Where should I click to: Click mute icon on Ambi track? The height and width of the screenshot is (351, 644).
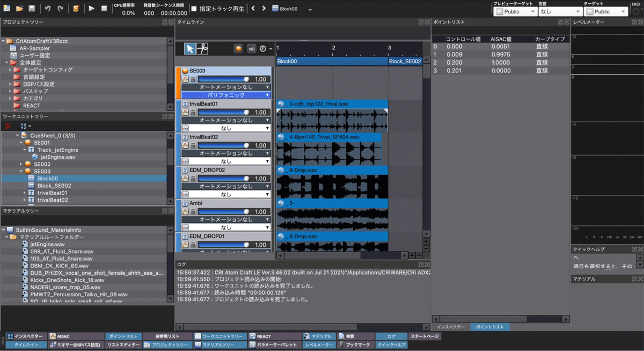pyautogui.click(x=193, y=212)
